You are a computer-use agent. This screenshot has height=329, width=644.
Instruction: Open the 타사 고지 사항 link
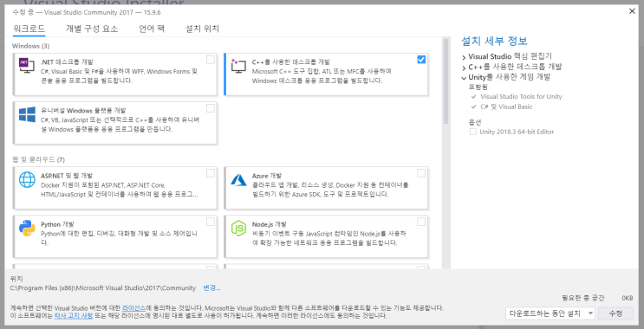74,316
